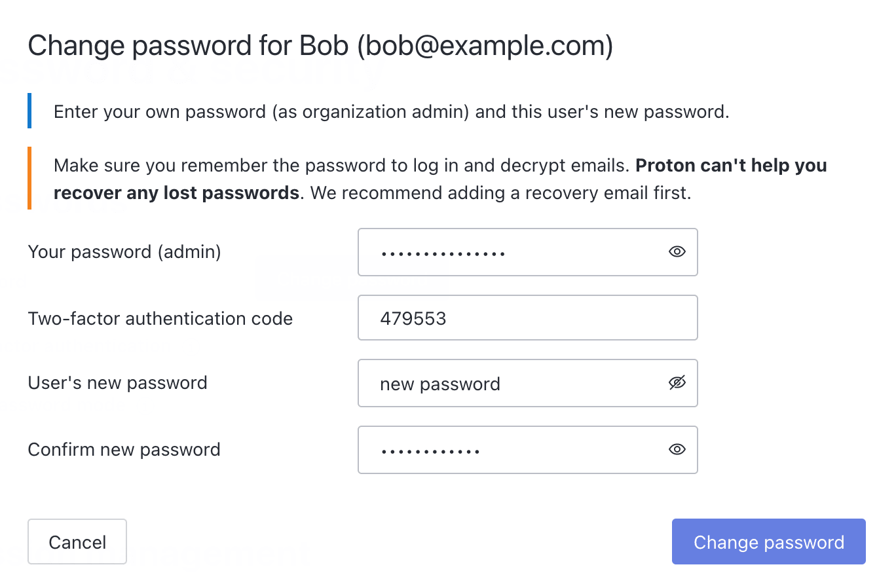Click the "Change password for Bob" heading
The height and width of the screenshot is (588, 896).
[189, 46]
